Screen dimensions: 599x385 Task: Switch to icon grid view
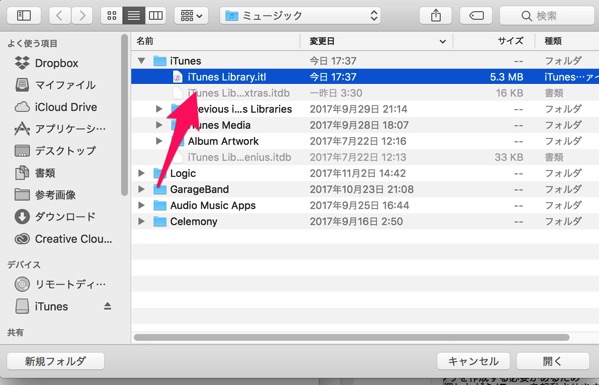pyautogui.click(x=112, y=16)
